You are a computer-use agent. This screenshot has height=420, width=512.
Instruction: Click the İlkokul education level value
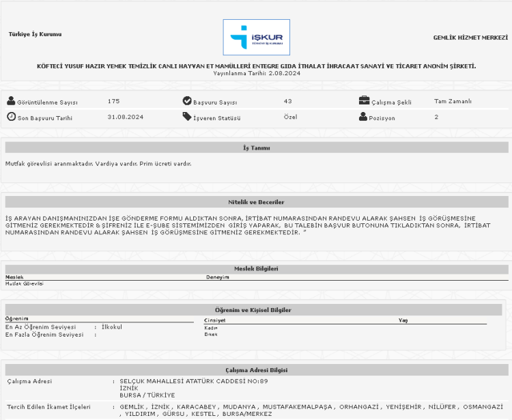click(111, 327)
